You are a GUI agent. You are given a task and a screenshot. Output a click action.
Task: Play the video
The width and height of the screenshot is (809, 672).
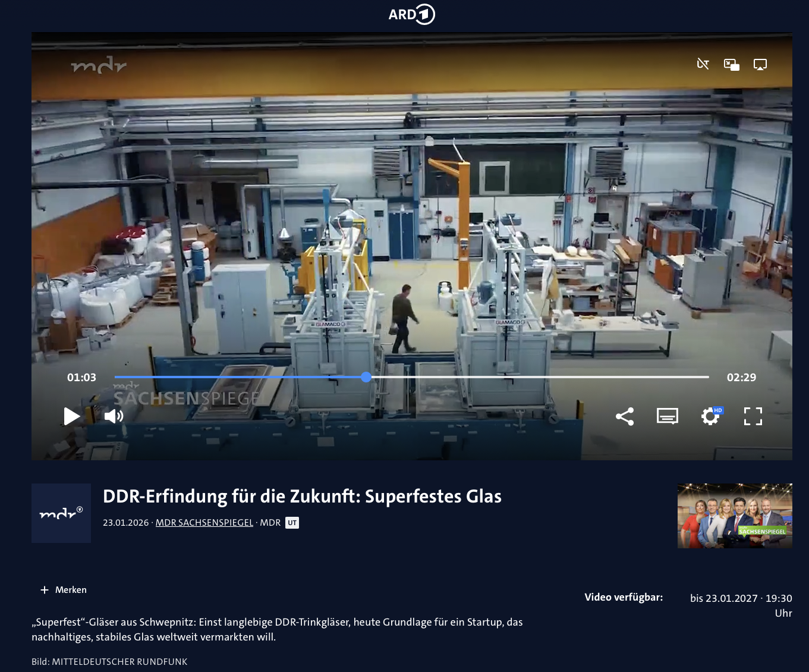[x=72, y=416]
